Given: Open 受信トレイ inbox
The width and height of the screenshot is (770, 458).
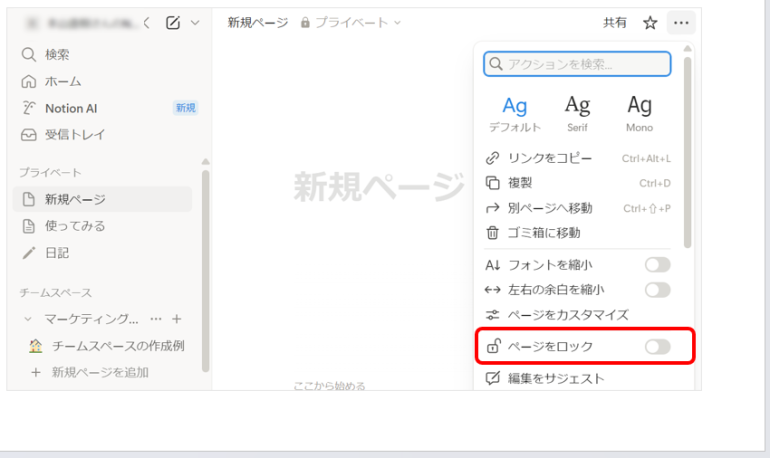Looking at the screenshot, I should [74, 134].
